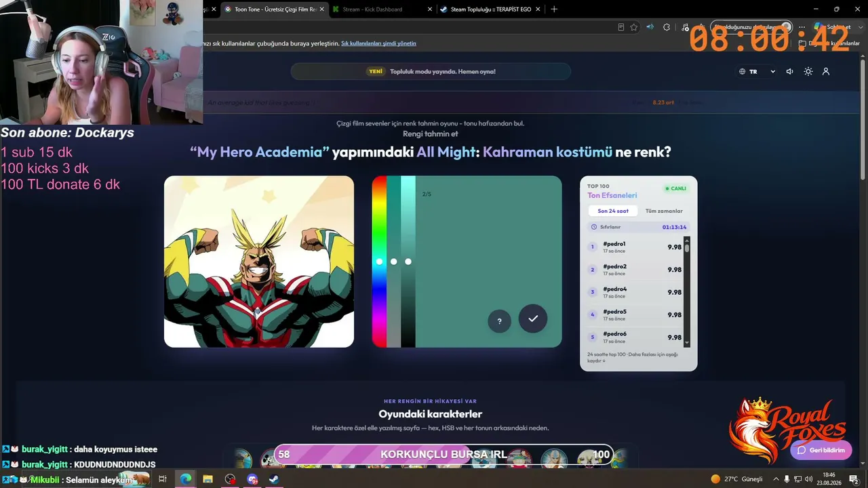Close the Steam Topluluğu tab
The width and height of the screenshot is (868, 488).
538,9
